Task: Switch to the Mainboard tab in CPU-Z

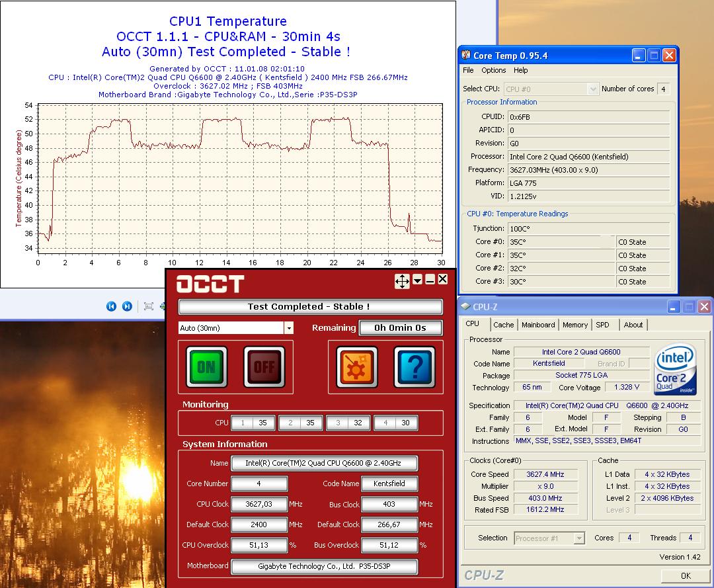Action: (538, 325)
